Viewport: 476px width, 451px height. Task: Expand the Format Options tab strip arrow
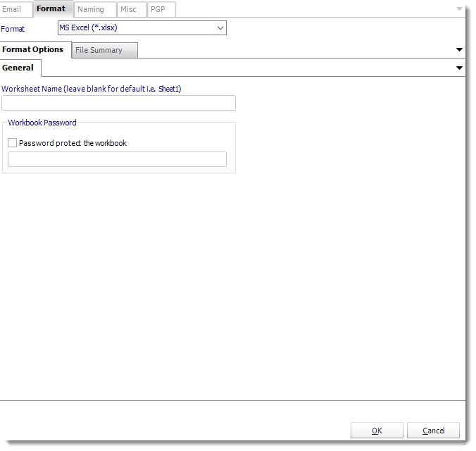[x=459, y=49]
